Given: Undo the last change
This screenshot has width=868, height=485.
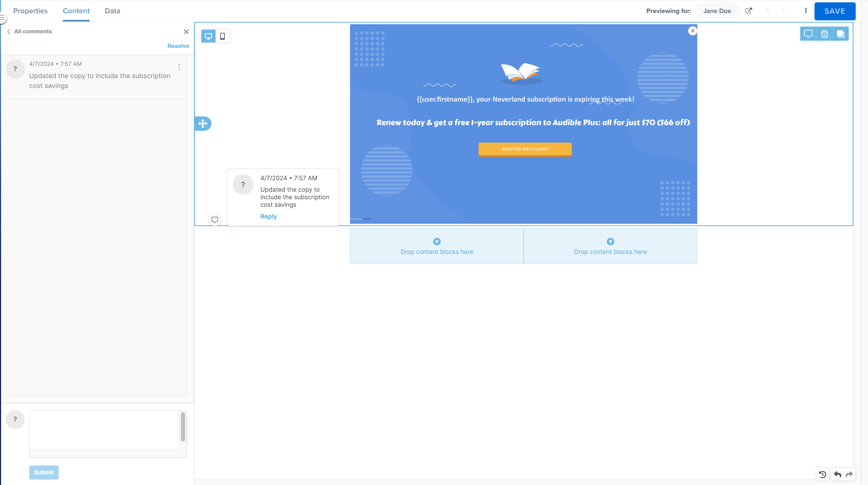Looking at the screenshot, I should [x=838, y=474].
